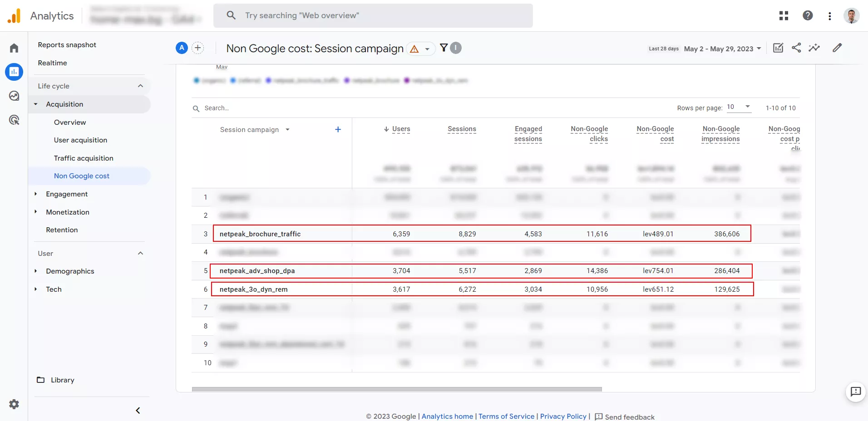Viewport: 868px width, 421px height.
Task: Open Admin settings gear
Action: click(x=14, y=404)
